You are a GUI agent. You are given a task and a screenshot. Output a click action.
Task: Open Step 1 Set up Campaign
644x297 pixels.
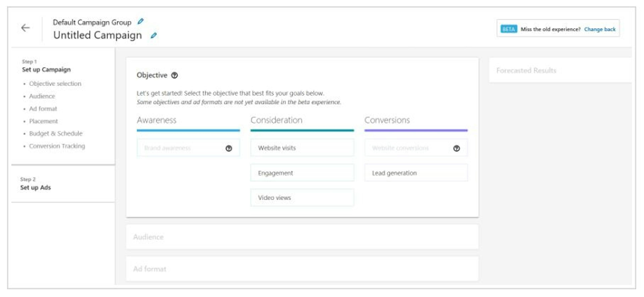pyautogui.click(x=46, y=69)
